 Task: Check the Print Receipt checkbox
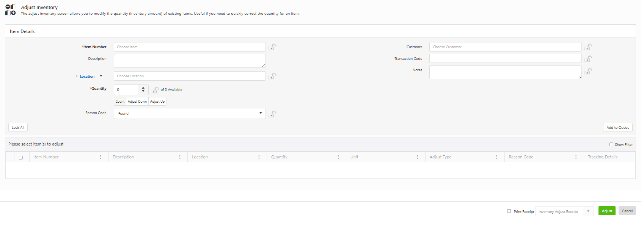coord(509,211)
